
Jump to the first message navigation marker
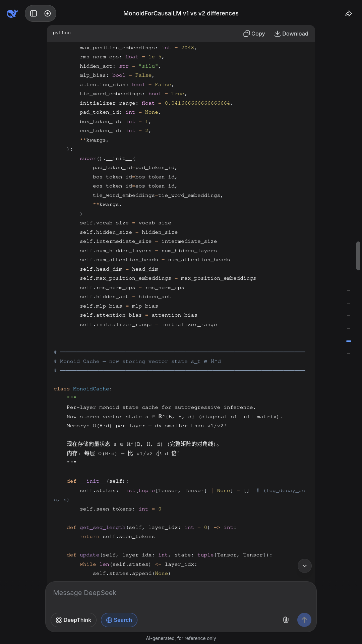point(349,290)
